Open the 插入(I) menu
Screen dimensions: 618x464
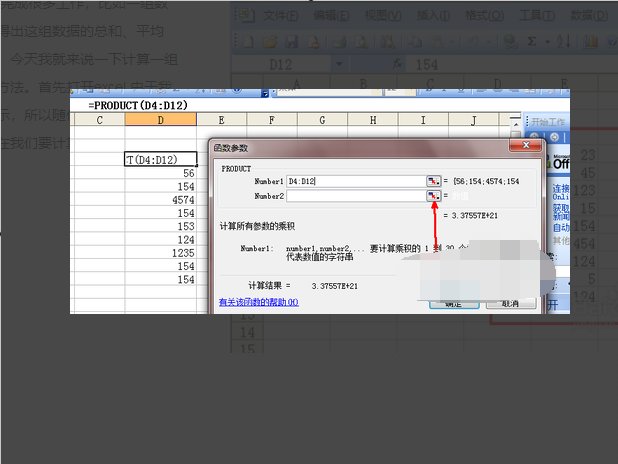tap(434, 16)
